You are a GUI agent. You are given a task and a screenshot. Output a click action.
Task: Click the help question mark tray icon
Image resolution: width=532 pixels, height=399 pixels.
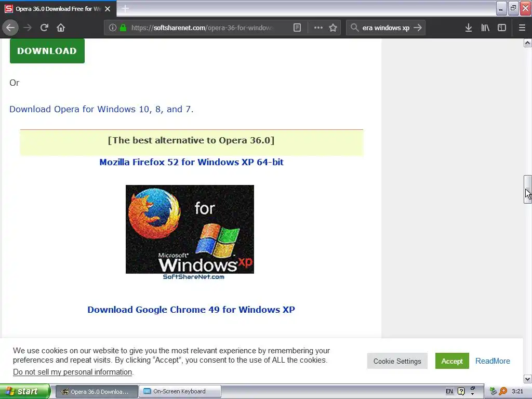point(461,392)
